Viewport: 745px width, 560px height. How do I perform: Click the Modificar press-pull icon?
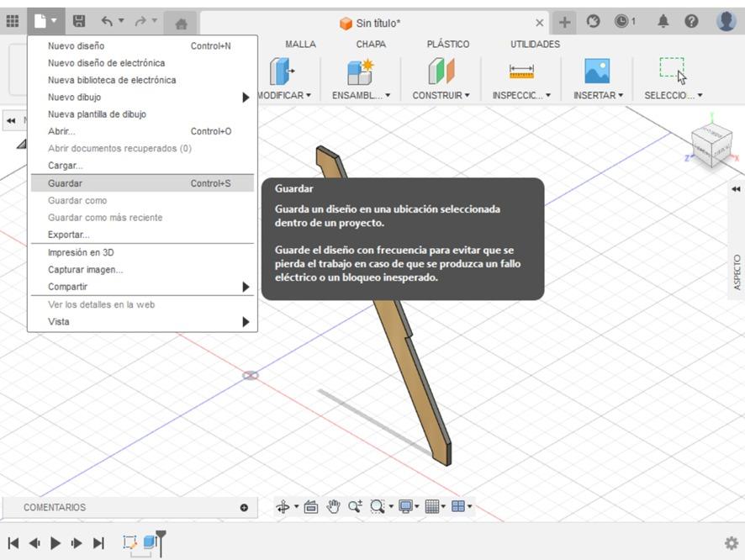283,71
